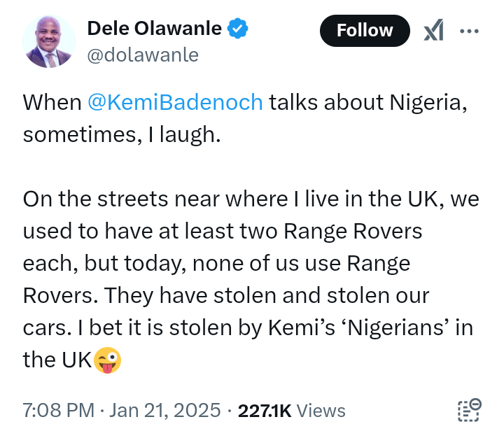The width and height of the screenshot is (504, 438).
Task: Click the blue verified checkmark badge
Action: [x=237, y=29]
